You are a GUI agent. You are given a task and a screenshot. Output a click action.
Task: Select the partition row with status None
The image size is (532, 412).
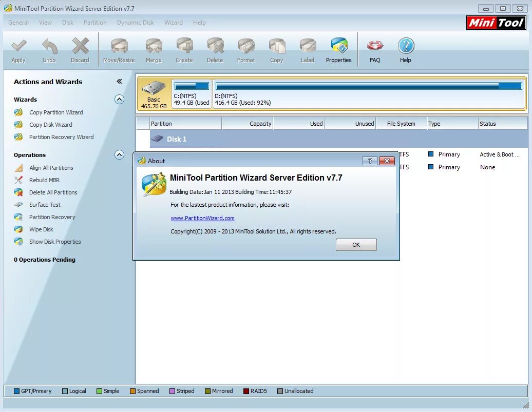[x=464, y=167]
